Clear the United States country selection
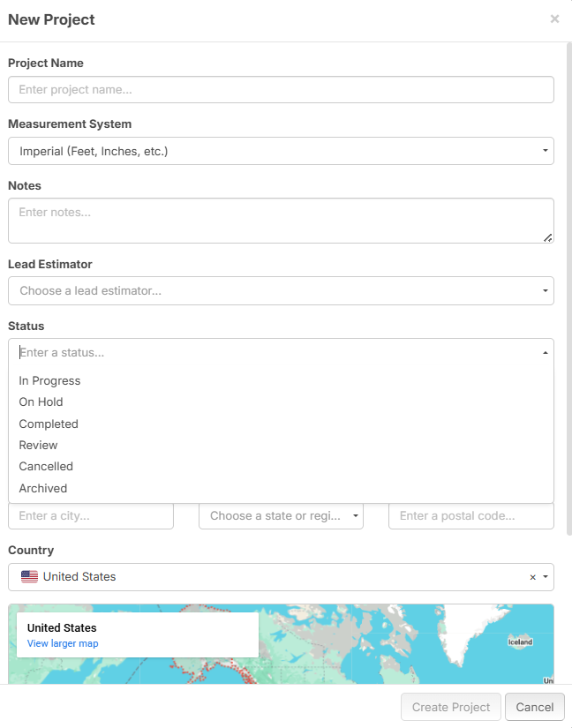The image size is (572, 728). click(532, 577)
